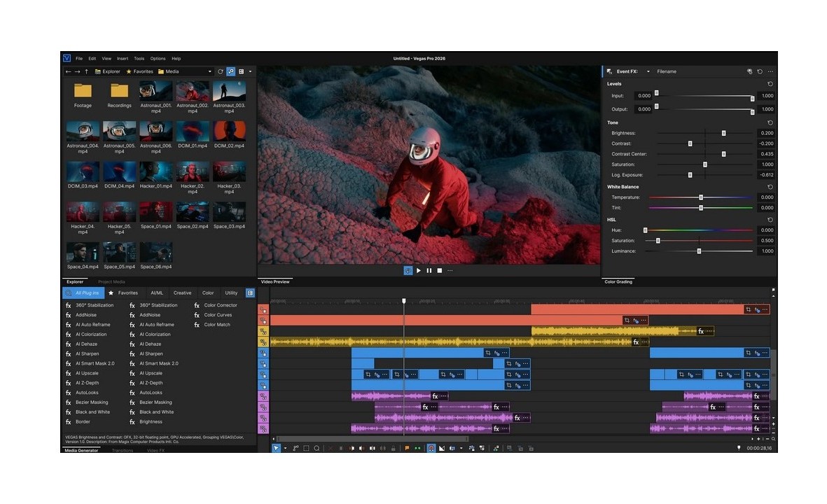Open the view options dropdown in Explorer toolbar
The image size is (827, 504).
point(250,71)
